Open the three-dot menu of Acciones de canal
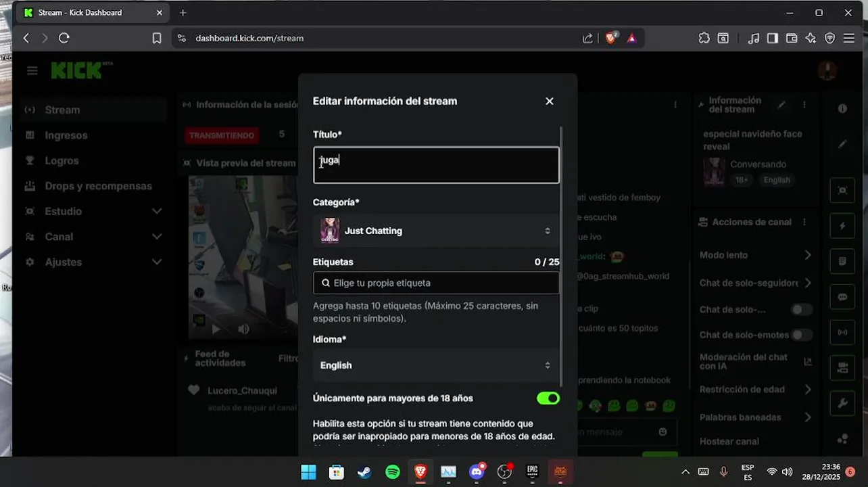This screenshot has height=487, width=868. (804, 222)
